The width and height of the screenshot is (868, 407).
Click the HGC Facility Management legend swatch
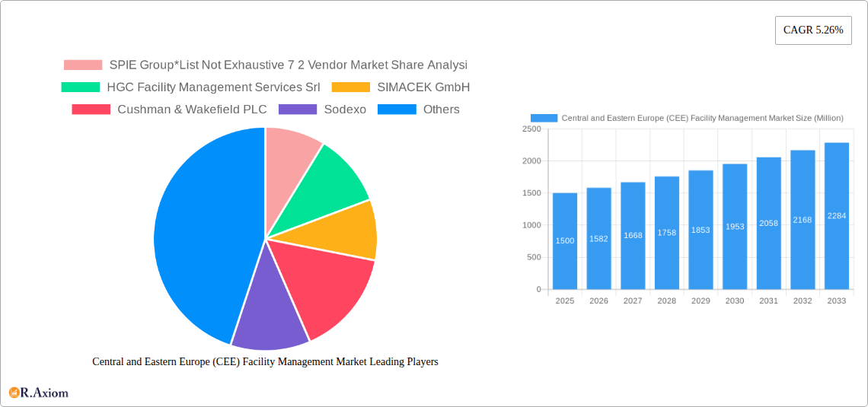point(80,87)
